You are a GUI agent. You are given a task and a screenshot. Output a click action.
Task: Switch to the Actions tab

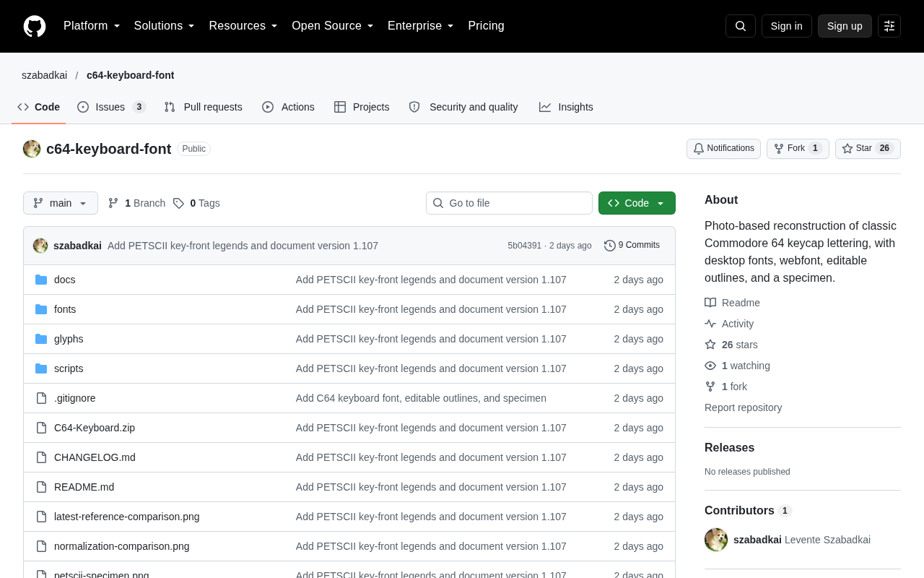coord(288,107)
